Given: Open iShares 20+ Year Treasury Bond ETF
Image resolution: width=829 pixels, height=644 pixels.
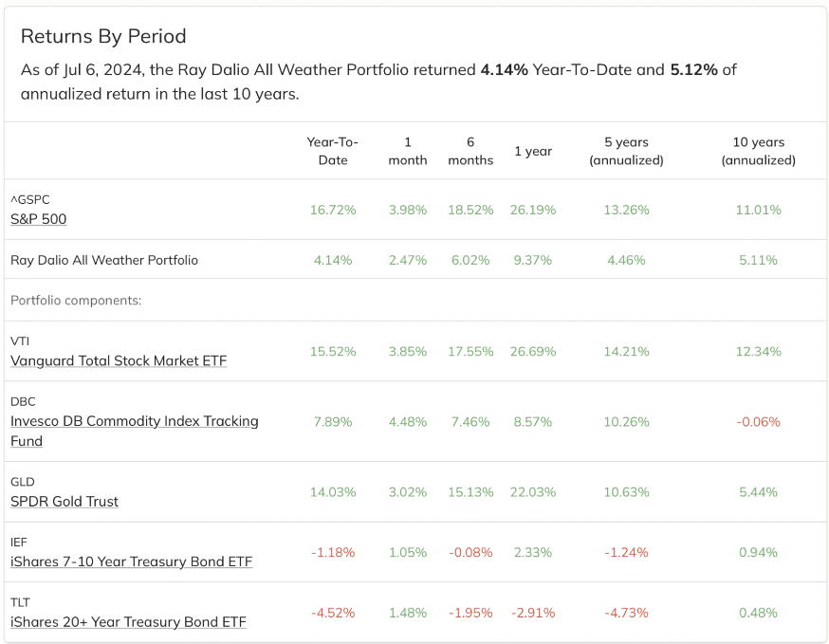Looking at the screenshot, I should click(x=128, y=622).
